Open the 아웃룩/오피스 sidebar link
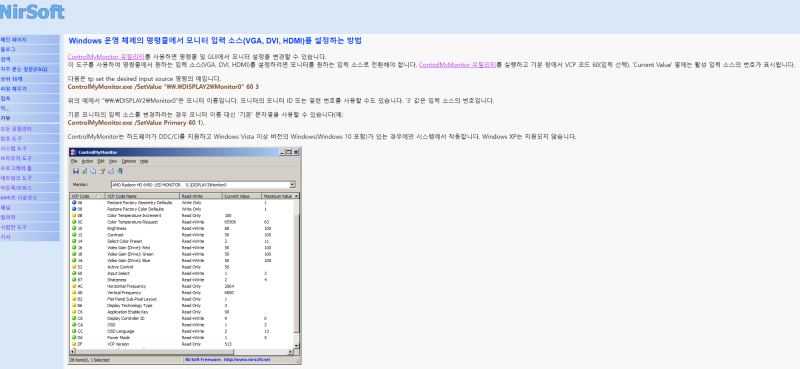Image resolution: width=800 pixels, height=369 pixels. tap(30, 188)
